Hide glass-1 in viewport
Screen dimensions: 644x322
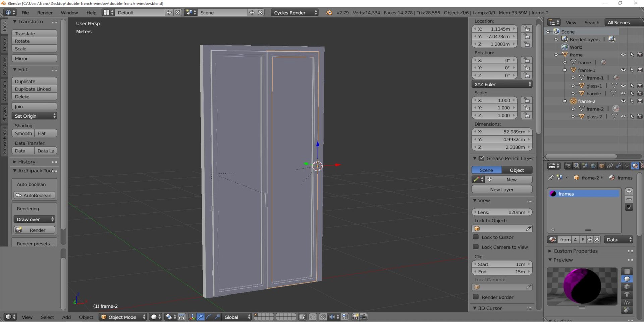623,86
